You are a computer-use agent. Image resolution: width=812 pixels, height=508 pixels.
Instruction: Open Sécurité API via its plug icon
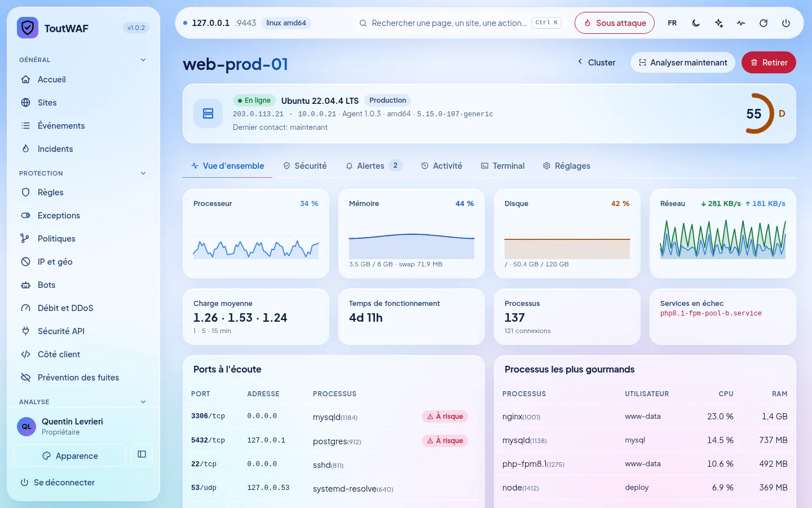tap(25, 331)
